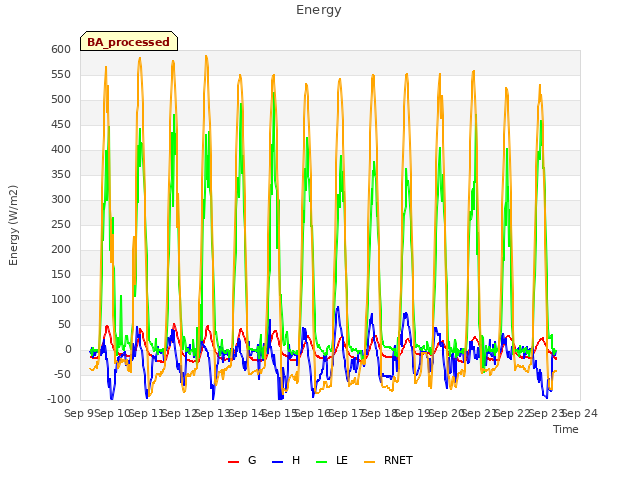This screenshot has width=640, height=480.
Task: Click the blue H legend color marker
Action: tap(278, 462)
